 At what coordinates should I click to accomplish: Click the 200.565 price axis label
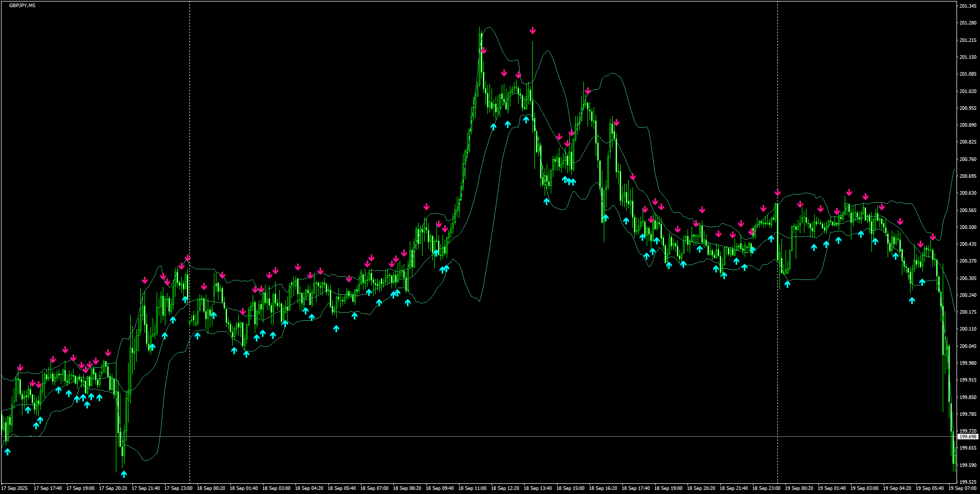(x=968, y=210)
